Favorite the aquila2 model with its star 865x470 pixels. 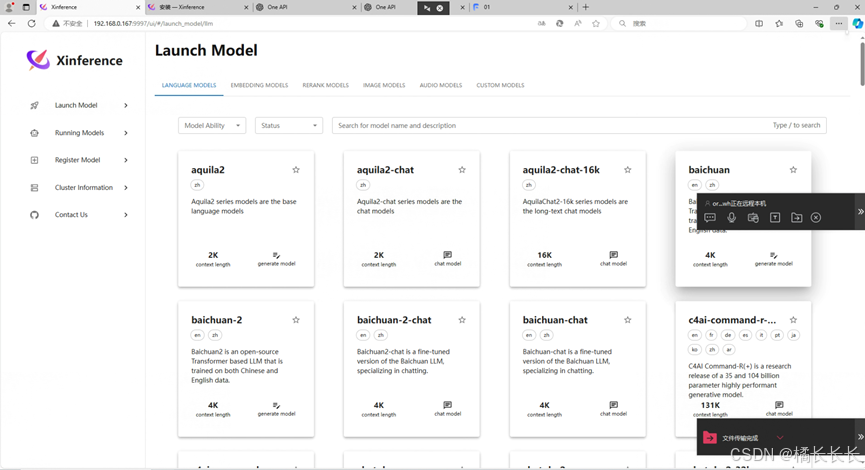[296, 170]
